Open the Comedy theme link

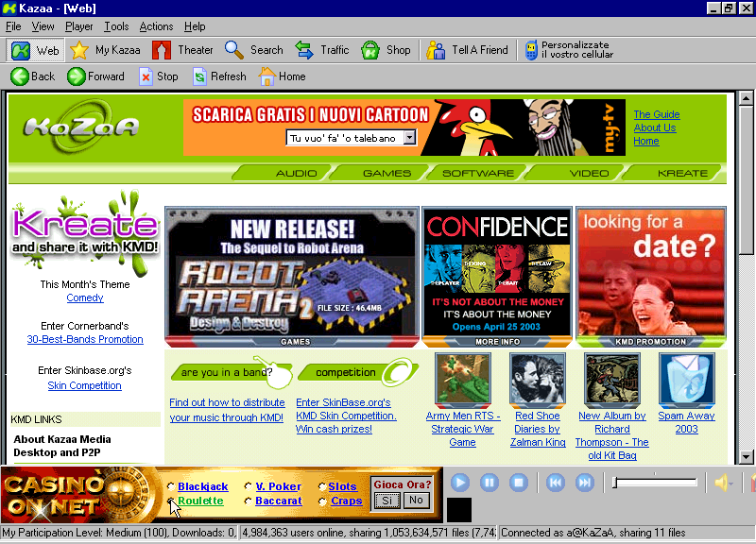pos(85,297)
